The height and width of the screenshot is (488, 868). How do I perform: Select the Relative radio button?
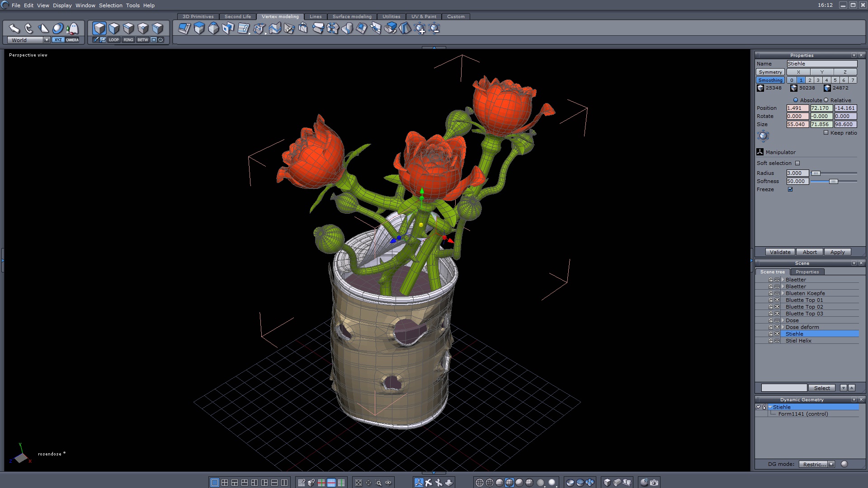tap(826, 100)
